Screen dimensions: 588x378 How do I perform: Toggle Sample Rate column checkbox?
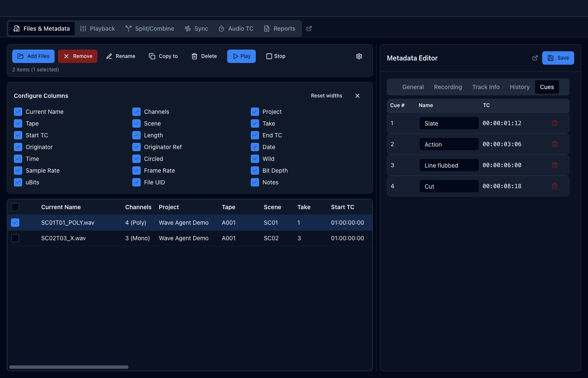(x=18, y=171)
